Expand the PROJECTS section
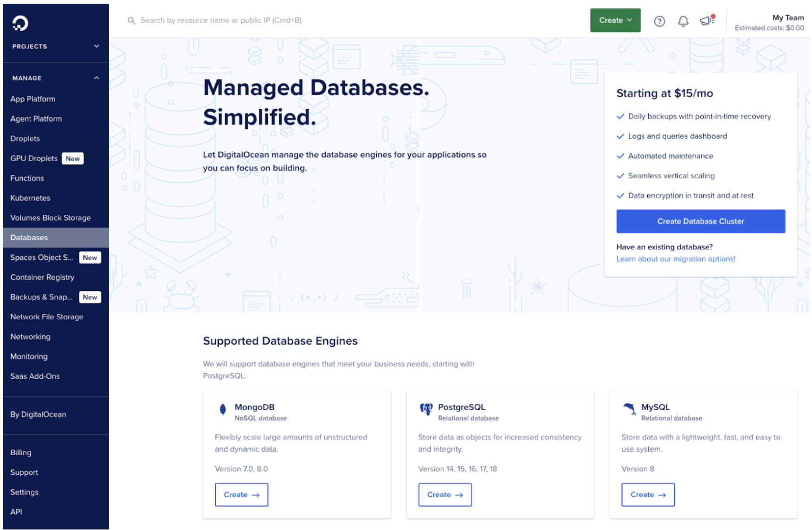 point(97,46)
